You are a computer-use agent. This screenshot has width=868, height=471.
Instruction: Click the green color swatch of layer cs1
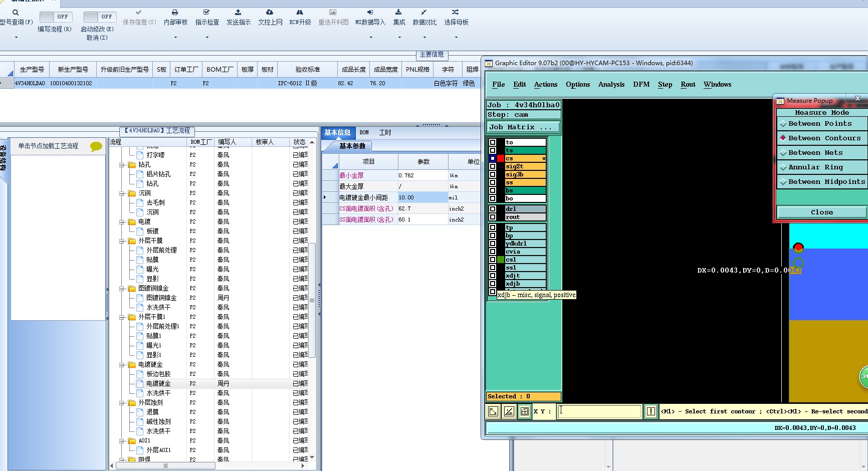501,260
